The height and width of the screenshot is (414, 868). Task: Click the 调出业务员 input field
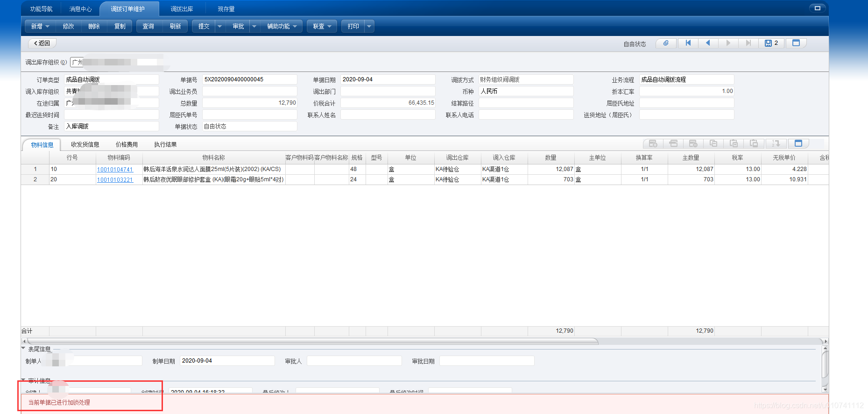[250, 91]
